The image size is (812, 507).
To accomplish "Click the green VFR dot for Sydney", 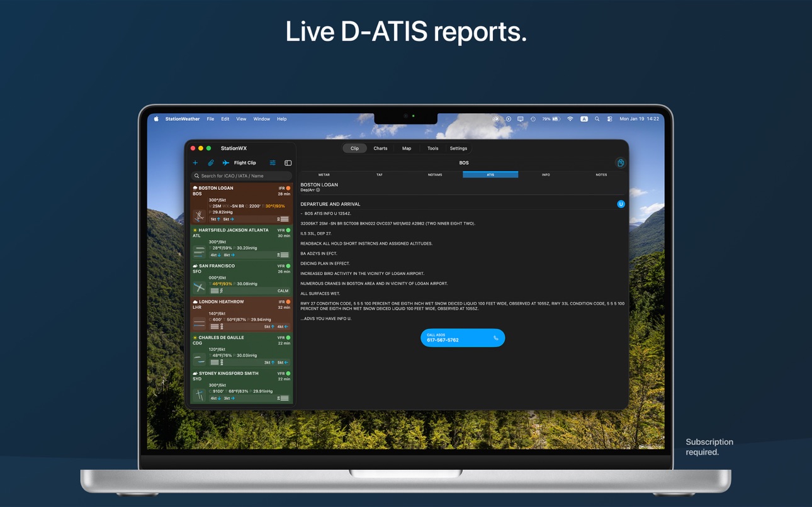I will click(x=288, y=374).
